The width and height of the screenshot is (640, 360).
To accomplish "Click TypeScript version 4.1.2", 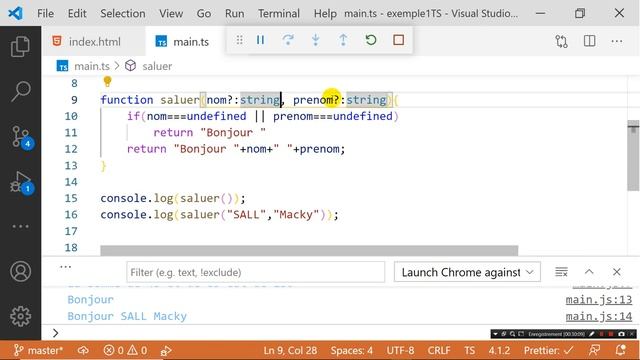I will (499, 350).
